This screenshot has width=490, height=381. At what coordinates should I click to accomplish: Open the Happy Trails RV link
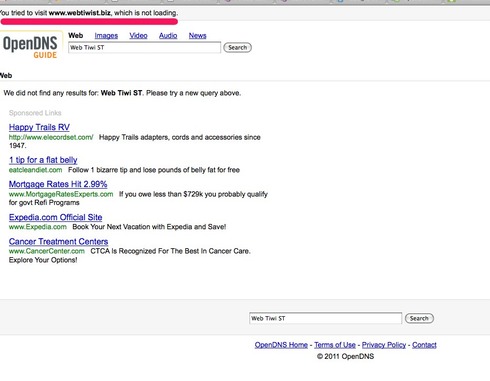(x=39, y=127)
